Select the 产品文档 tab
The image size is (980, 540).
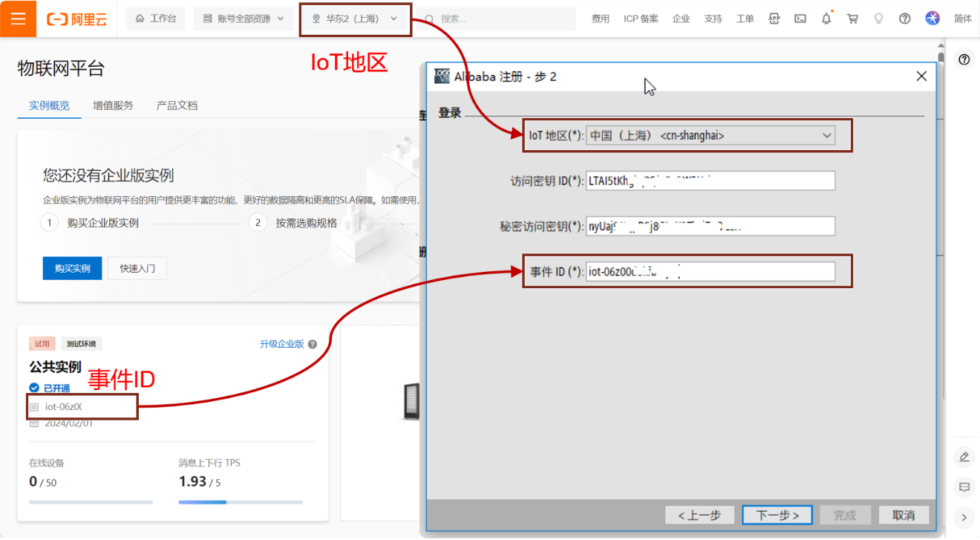pyautogui.click(x=177, y=105)
